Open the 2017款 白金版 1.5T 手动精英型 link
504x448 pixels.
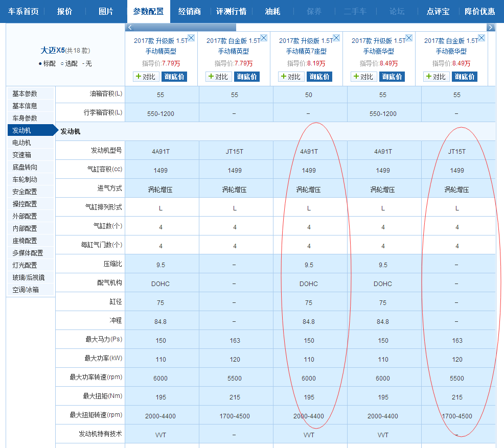pyautogui.click(x=234, y=46)
